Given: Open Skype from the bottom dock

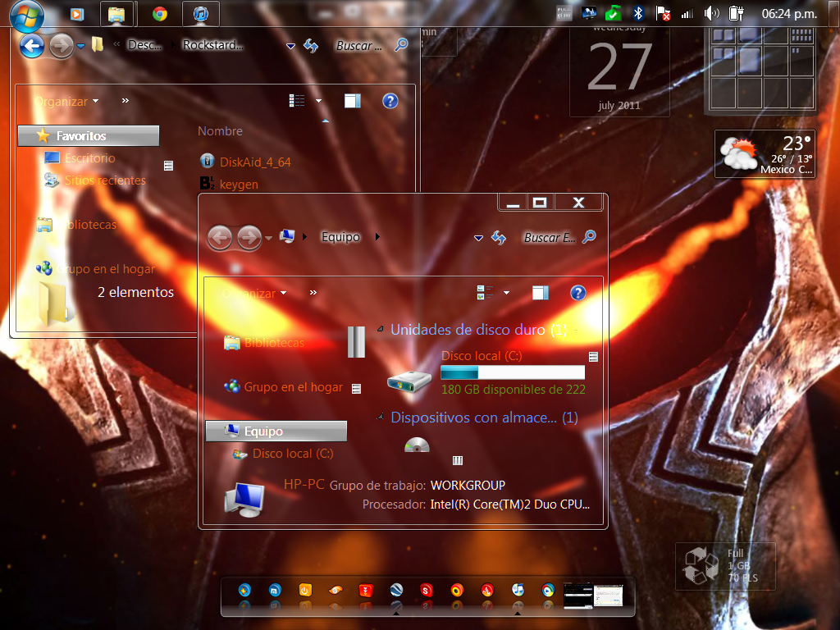Looking at the screenshot, I should point(427,591).
